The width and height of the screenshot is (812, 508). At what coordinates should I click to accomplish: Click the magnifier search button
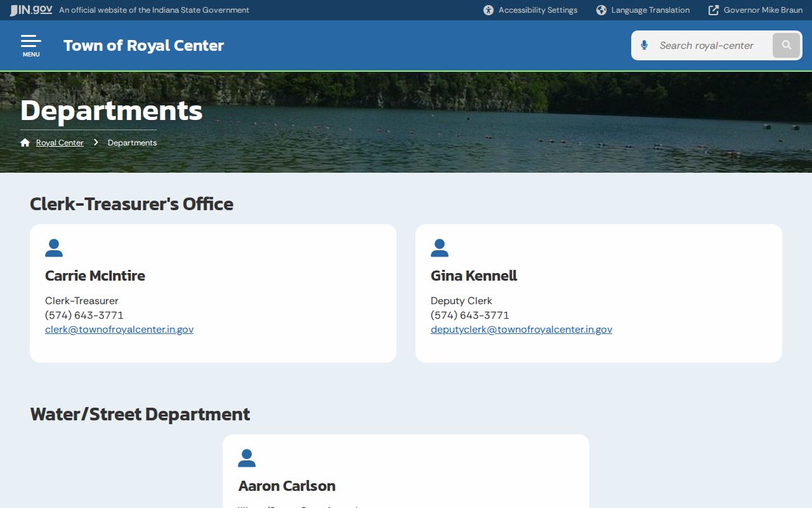787,45
